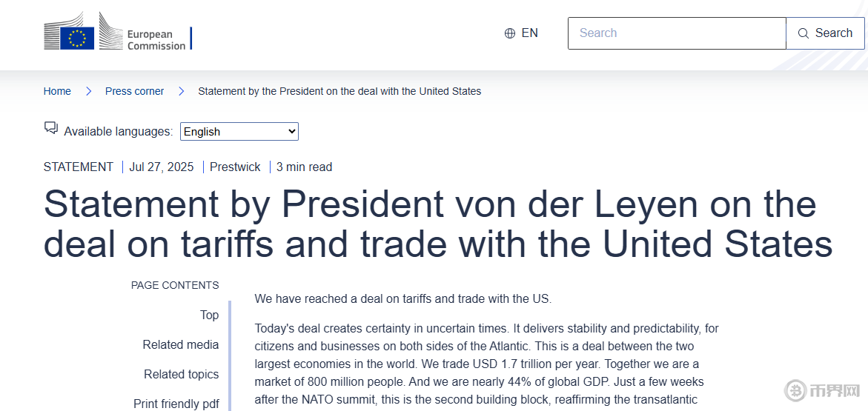Click the Jul 27, 2025 date
Screen dimensions: 868x411
(x=162, y=167)
